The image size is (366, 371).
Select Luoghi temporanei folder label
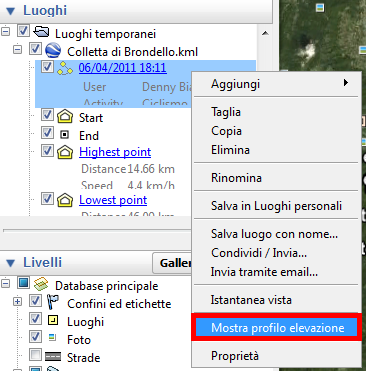(x=105, y=34)
